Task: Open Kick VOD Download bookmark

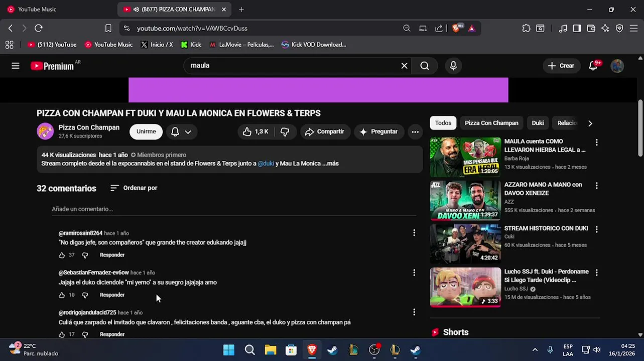Action: pyautogui.click(x=314, y=45)
